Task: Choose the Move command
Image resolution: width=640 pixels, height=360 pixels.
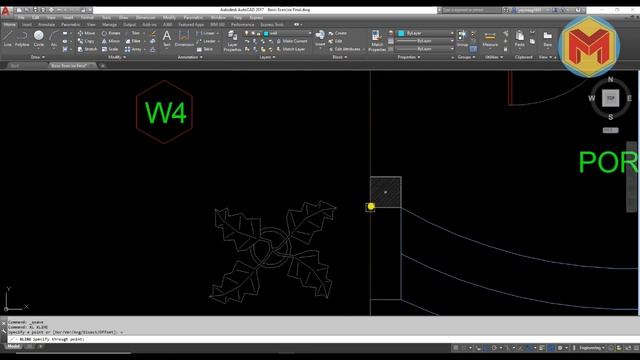Action: click(86, 33)
